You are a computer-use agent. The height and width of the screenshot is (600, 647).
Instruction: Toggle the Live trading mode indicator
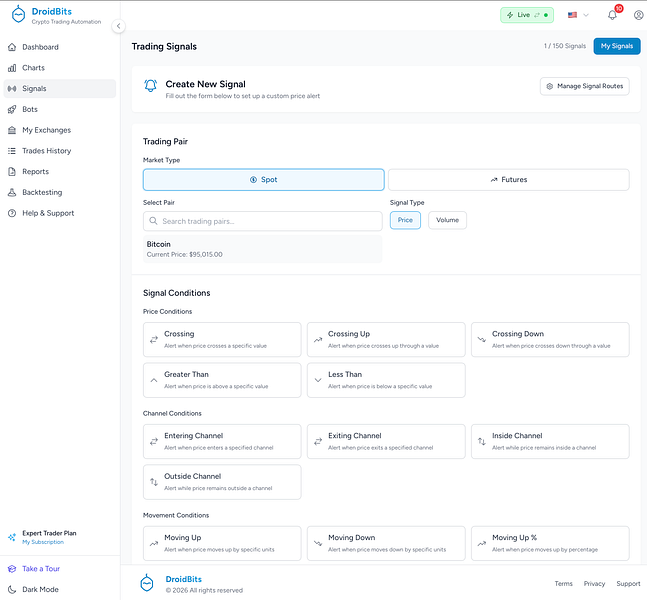(527, 15)
